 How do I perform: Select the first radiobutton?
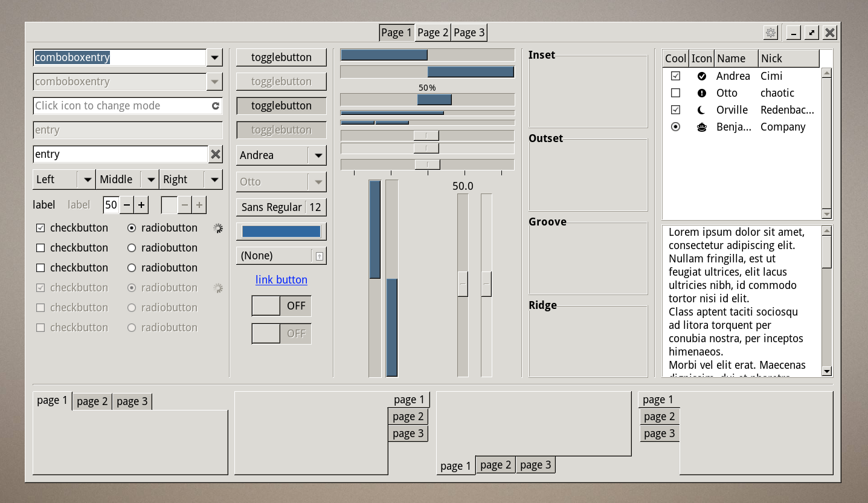click(132, 228)
